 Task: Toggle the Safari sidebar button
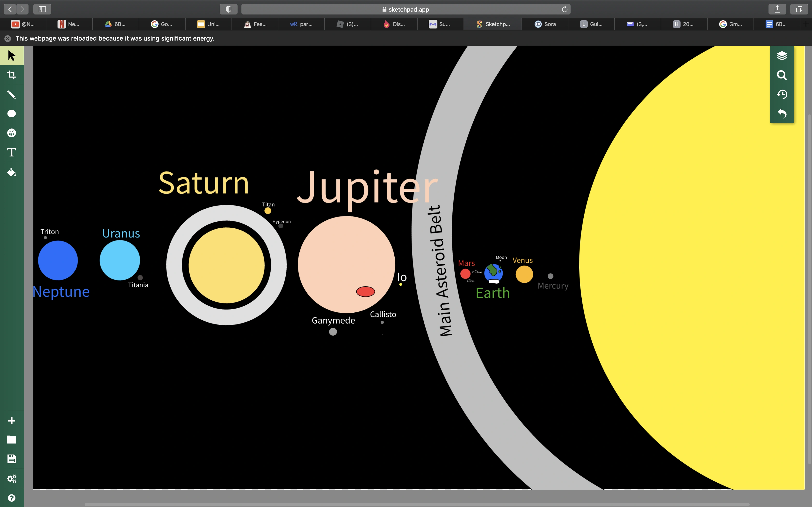[42, 9]
